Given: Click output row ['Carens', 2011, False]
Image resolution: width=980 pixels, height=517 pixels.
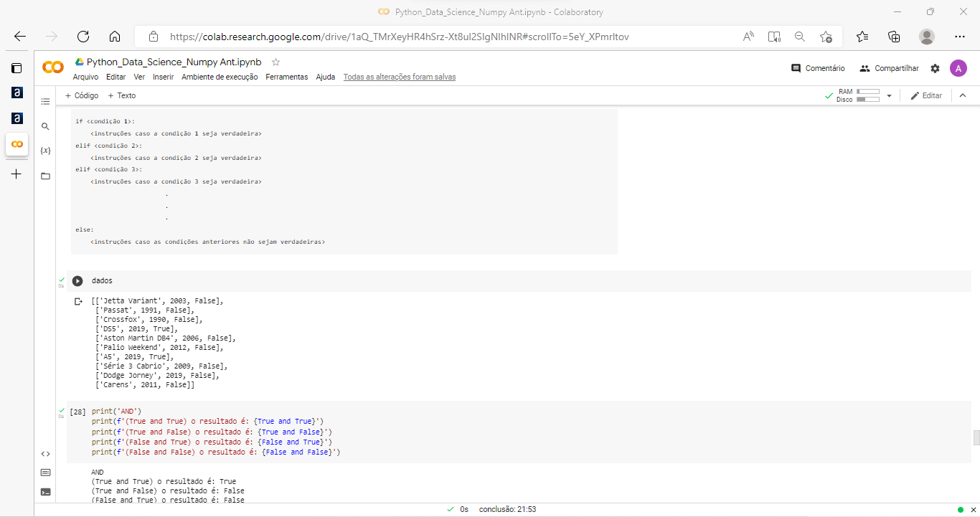Looking at the screenshot, I should (x=144, y=385).
